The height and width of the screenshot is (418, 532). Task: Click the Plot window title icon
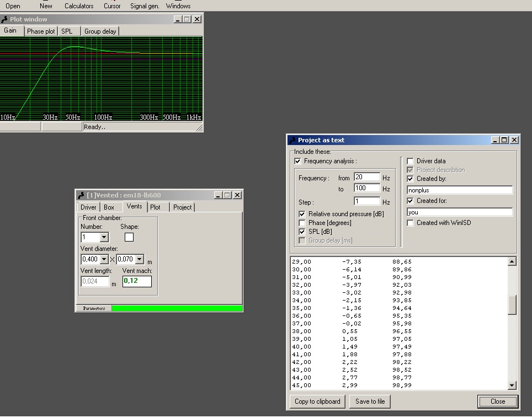coord(4,19)
